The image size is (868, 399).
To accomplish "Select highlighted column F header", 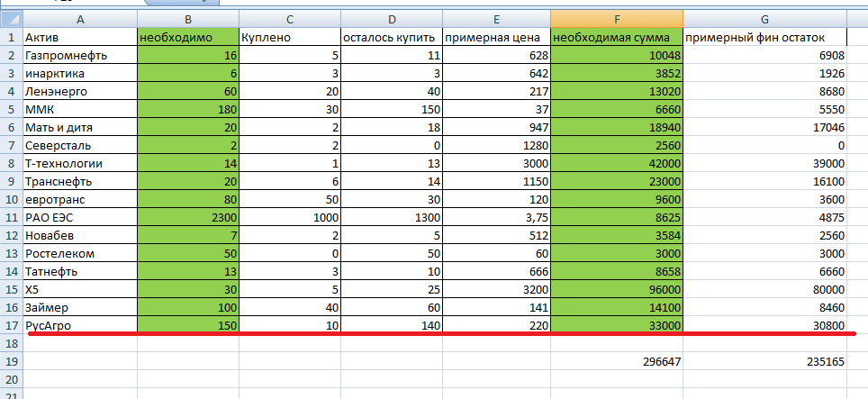I will [617, 20].
